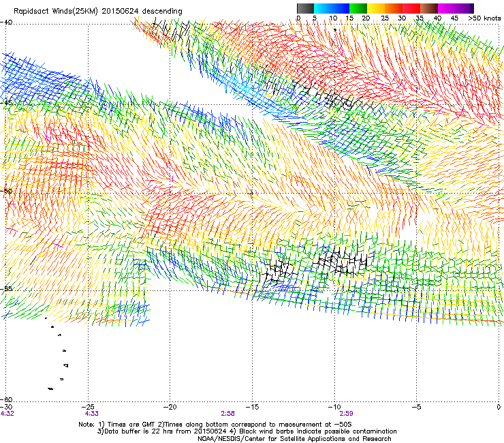Click the purple '4:32' time stamp

click(x=7, y=414)
